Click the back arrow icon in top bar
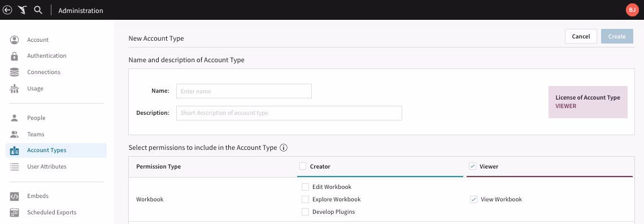Viewport: 644px width, 224px height. point(7,10)
